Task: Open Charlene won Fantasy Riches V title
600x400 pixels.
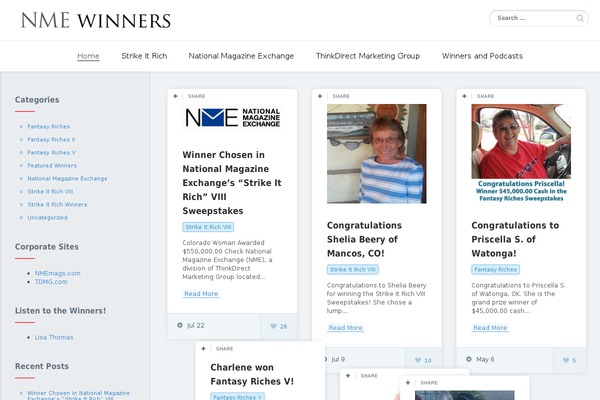Action: [x=252, y=374]
